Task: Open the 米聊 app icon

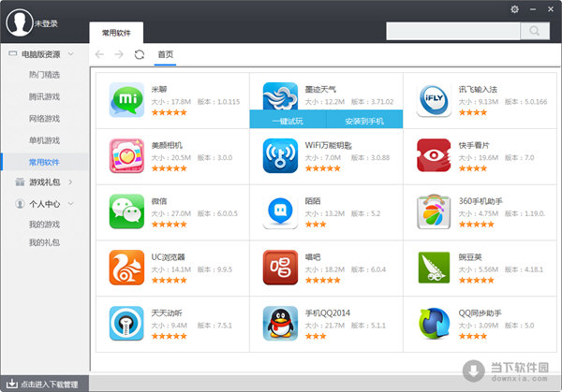Action: point(126,100)
